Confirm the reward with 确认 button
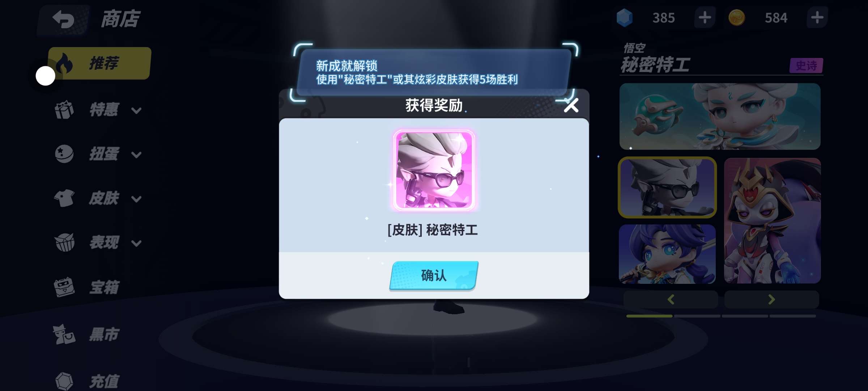This screenshot has height=391, width=868. 434,276
